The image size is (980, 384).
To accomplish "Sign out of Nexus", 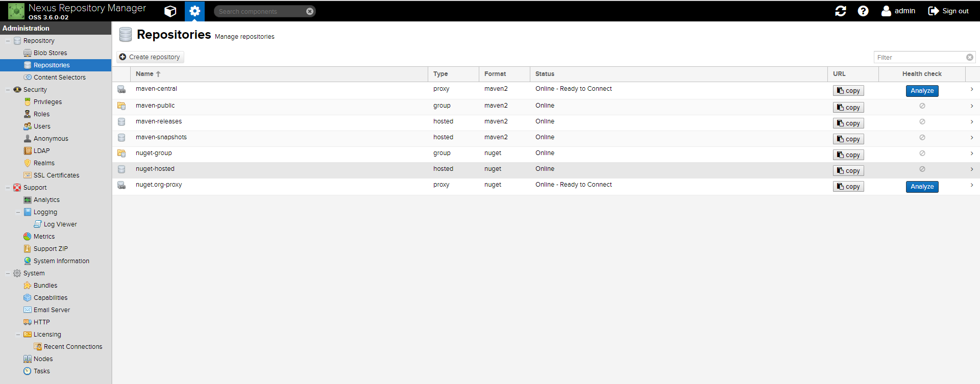I will point(948,11).
